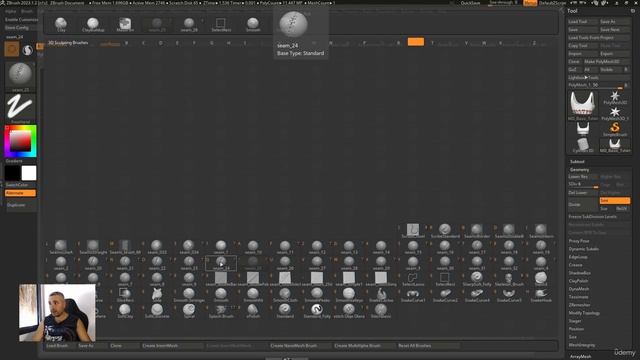Image resolution: width=640 pixels, height=360 pixels.
Task: Choose the seam_21 brush
Action: click(x=125, y=263)
